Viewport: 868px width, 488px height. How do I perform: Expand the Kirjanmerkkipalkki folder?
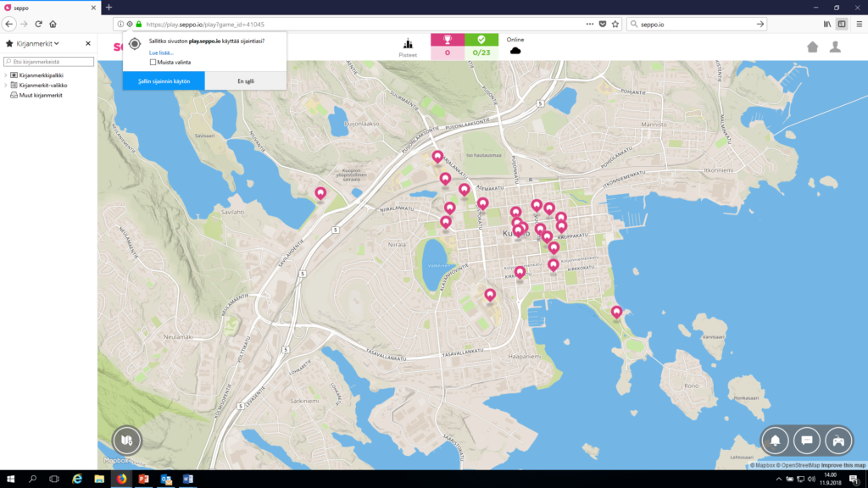tap(5, 75)
